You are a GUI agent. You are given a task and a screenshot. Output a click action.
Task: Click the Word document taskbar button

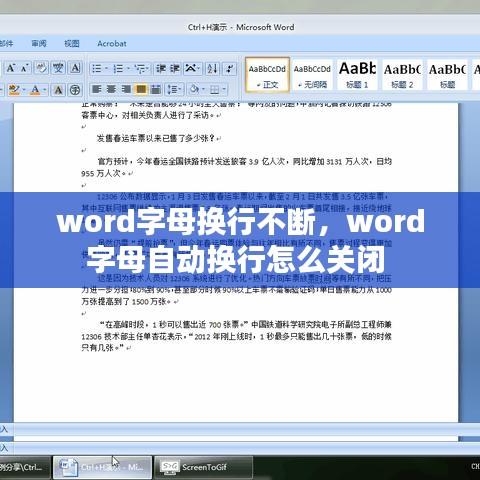103,467
